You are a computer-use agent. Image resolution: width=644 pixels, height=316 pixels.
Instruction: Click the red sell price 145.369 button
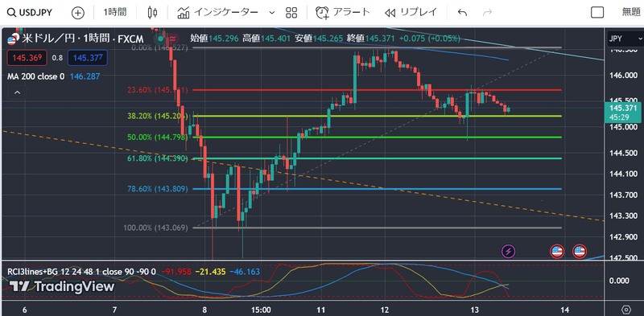27,58
